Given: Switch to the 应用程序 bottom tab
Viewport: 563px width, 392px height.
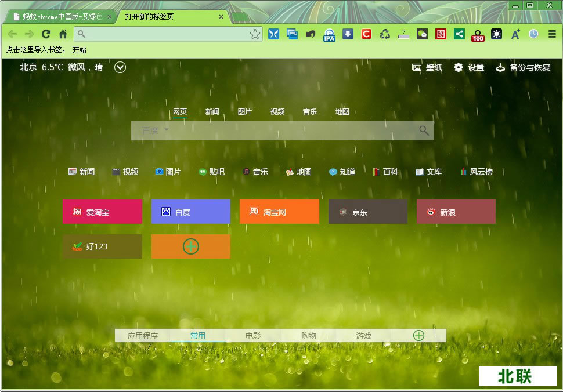Looking at the screenshot, I should pos(143,336).
